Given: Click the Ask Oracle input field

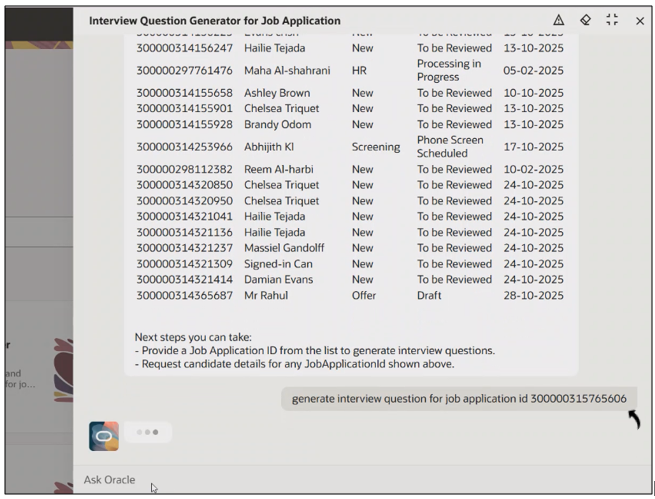Looking at the screenshot, I should click(360, 480).
